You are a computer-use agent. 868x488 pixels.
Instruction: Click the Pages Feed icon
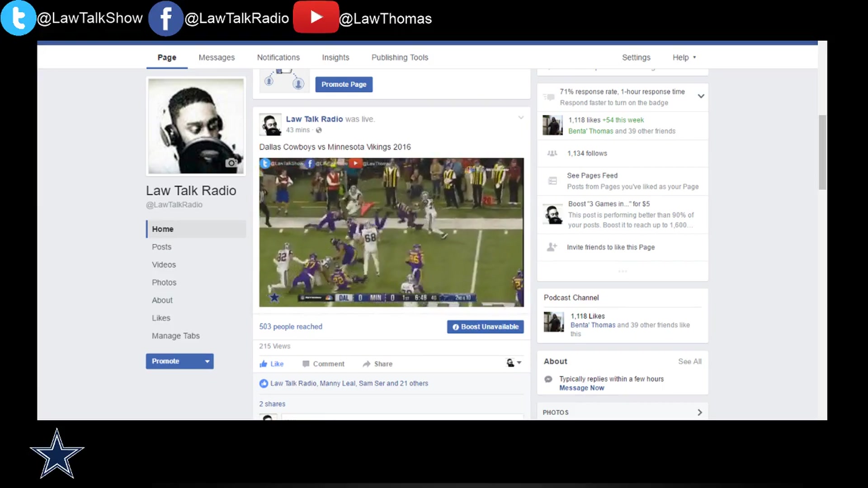click(552, 181)
